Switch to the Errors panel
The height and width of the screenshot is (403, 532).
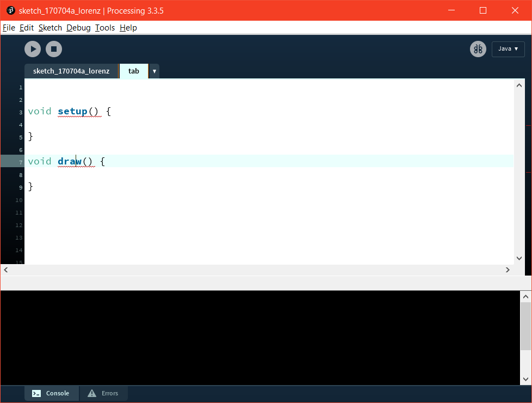[103, 393]
